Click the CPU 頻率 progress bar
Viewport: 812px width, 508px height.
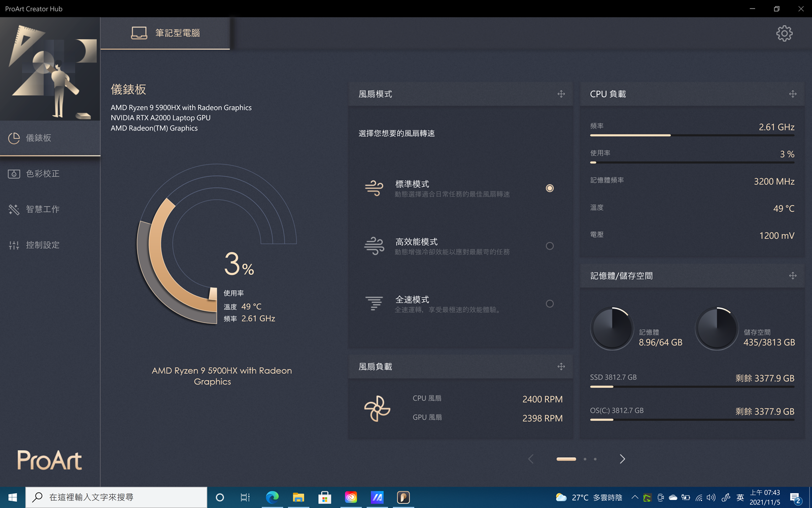click(692, 135)
